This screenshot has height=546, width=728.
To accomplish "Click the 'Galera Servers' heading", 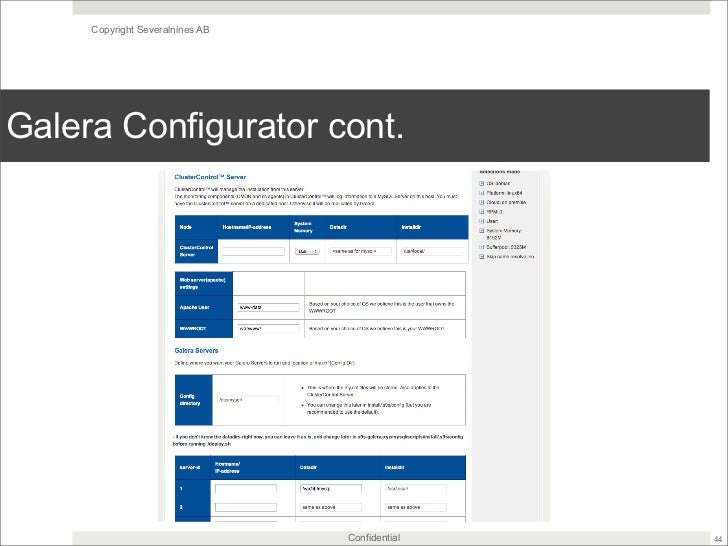I will pos(196,351).
